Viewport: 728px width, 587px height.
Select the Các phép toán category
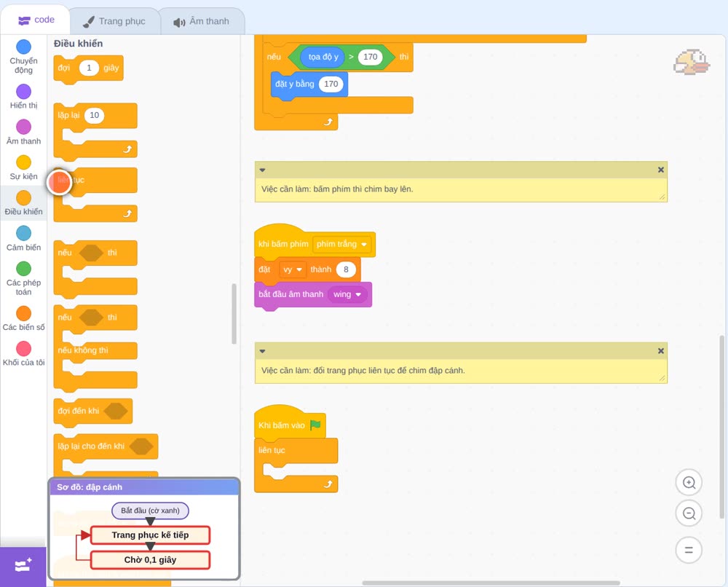(x=23, y=279)
